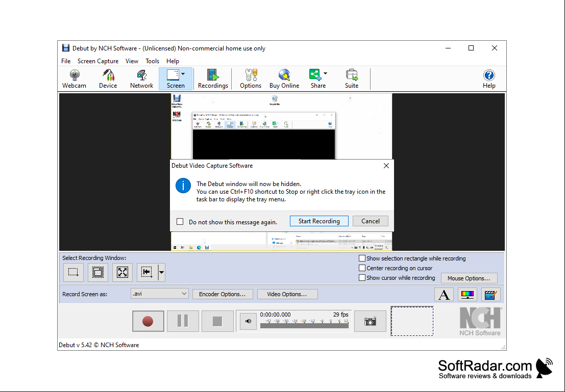The image size is (565, 392).
Task: Click the blue info icon in dialog
Action: [183, 186]
